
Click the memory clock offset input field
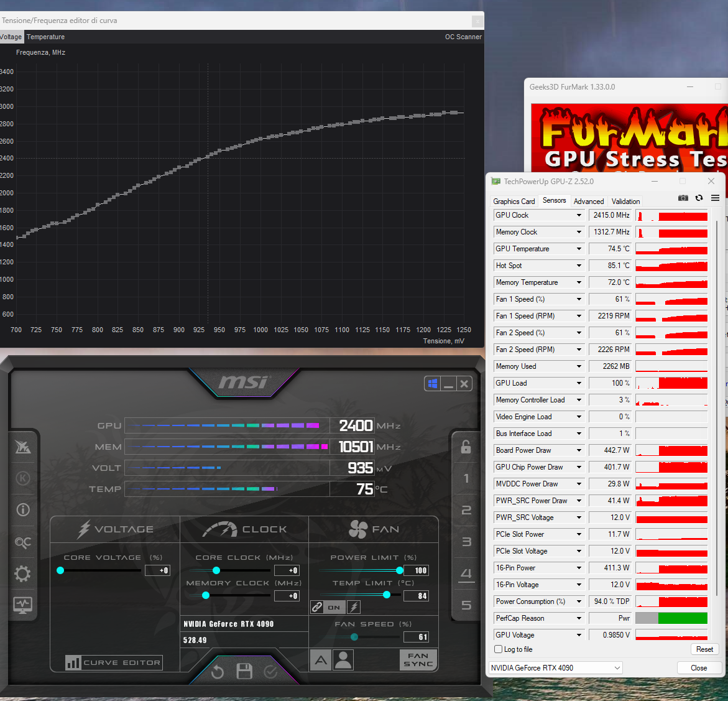[x=287, y=596]
